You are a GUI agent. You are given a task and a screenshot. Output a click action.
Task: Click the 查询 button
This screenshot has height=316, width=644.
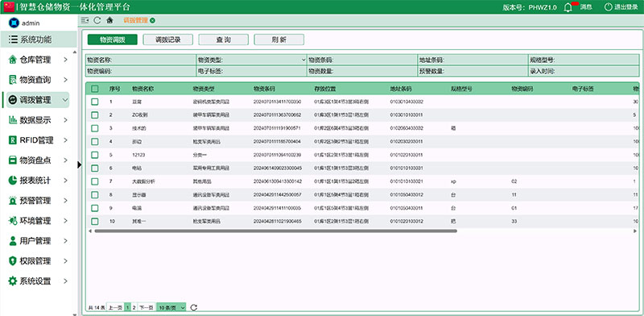tap(224, 39)
